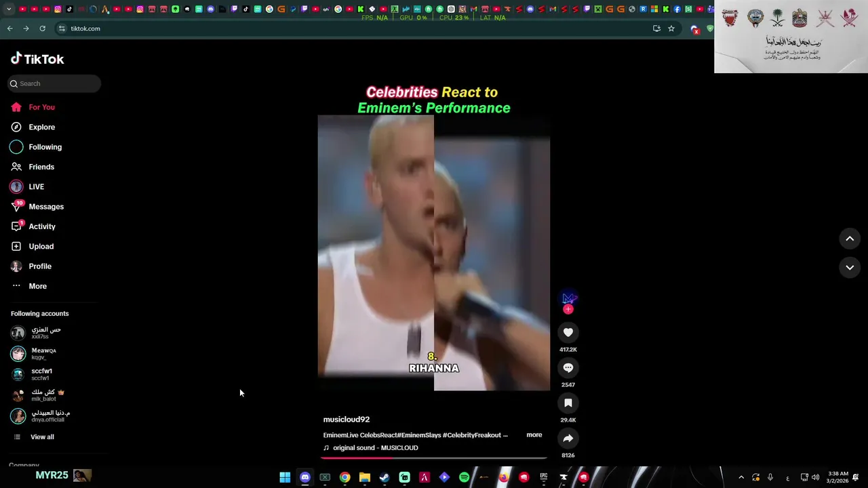This screenshot has width=868, height=488.
Task: Bookmark this page with the star icon
Action: point(671,28)
